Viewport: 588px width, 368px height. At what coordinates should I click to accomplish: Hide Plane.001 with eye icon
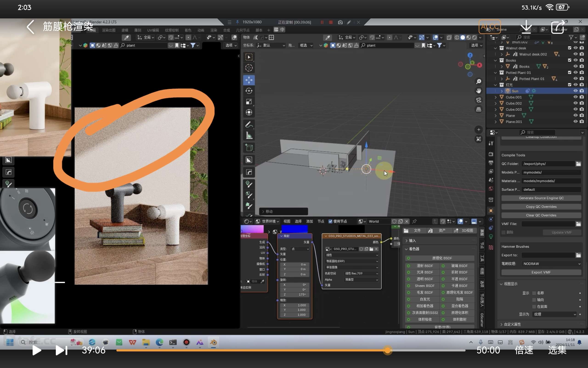click(x=575, y=121)
